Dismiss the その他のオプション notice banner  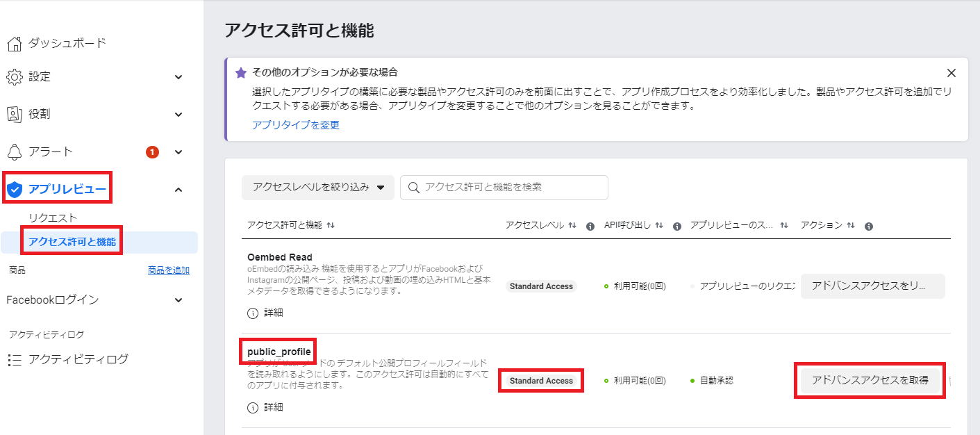click(x=952, y=73)
